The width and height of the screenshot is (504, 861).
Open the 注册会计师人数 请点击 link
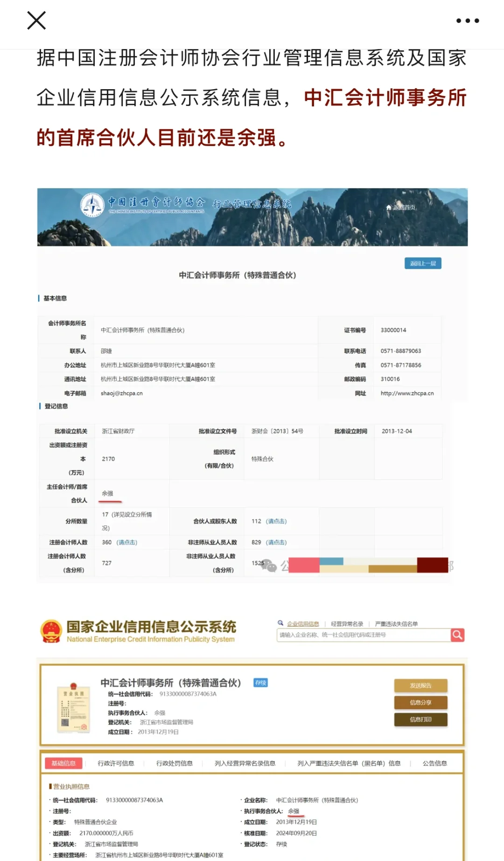click(x=127, y=542)
